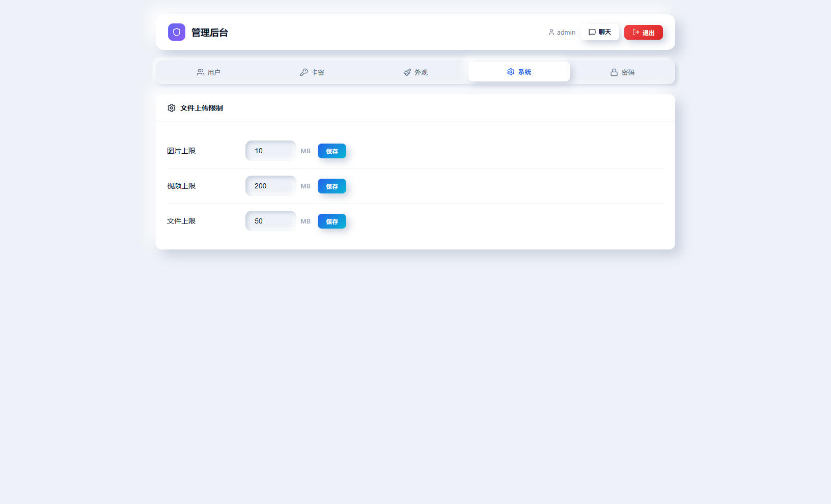Click the 管理后台 title text
The width and height of the screenshot is (831, 504).
(x=210, y=33)
